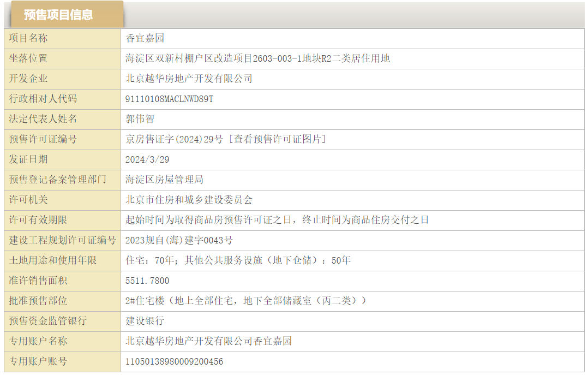Click the 许可有效期限 label
This screenshot has width=588, height=375.
tap(38, 220)
